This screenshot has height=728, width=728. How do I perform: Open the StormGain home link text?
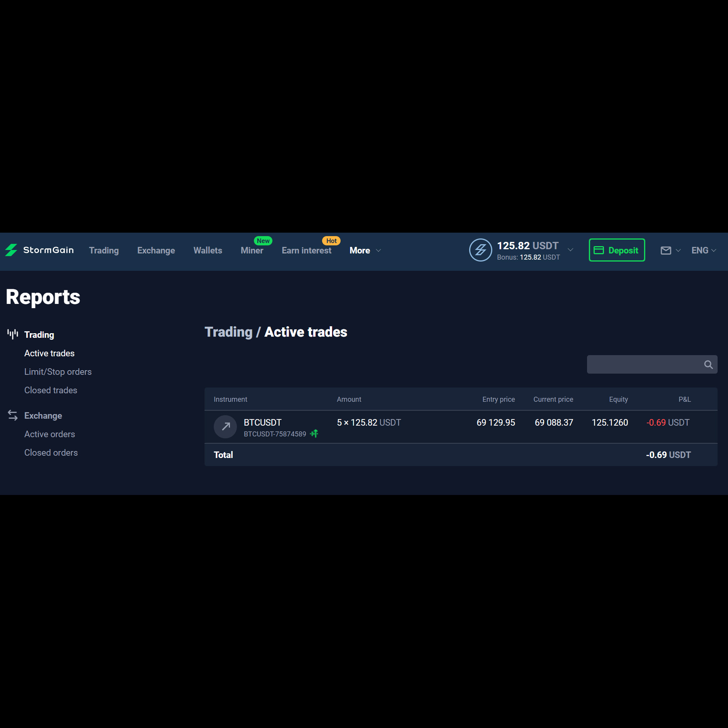coord(48,250)
